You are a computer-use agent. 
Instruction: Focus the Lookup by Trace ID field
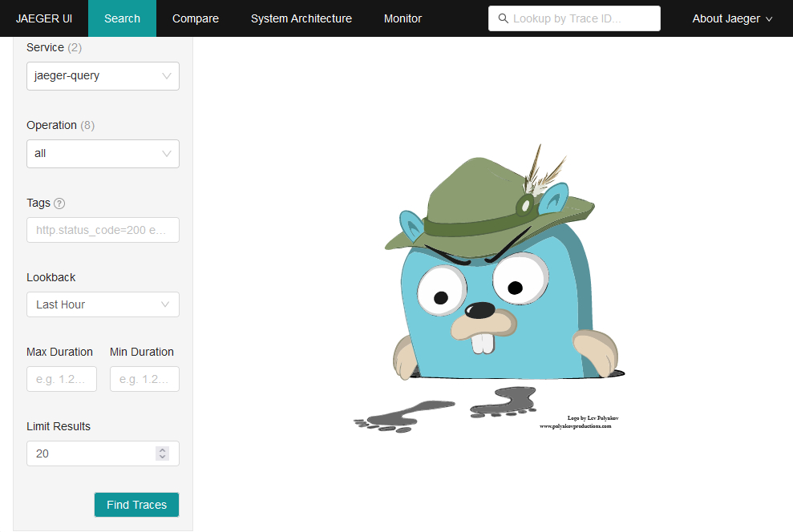pos(581,18)
